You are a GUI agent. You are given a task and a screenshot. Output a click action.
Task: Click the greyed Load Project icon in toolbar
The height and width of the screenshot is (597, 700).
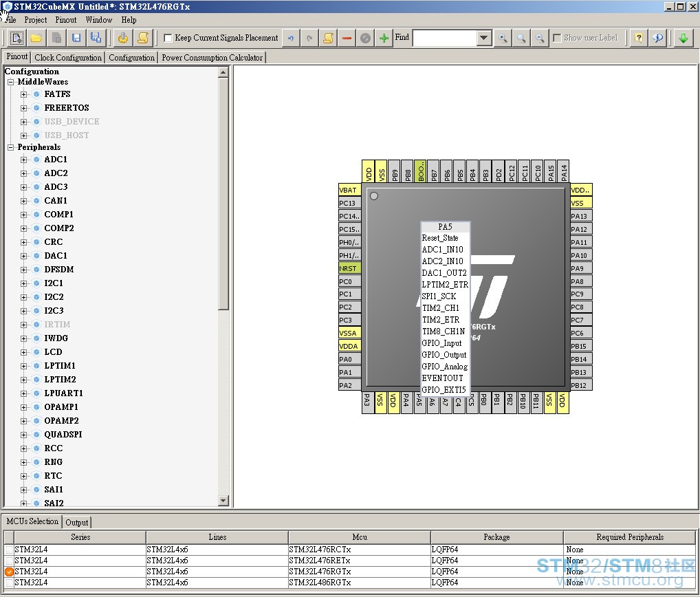pyautogui.click(x=56, y=38)
